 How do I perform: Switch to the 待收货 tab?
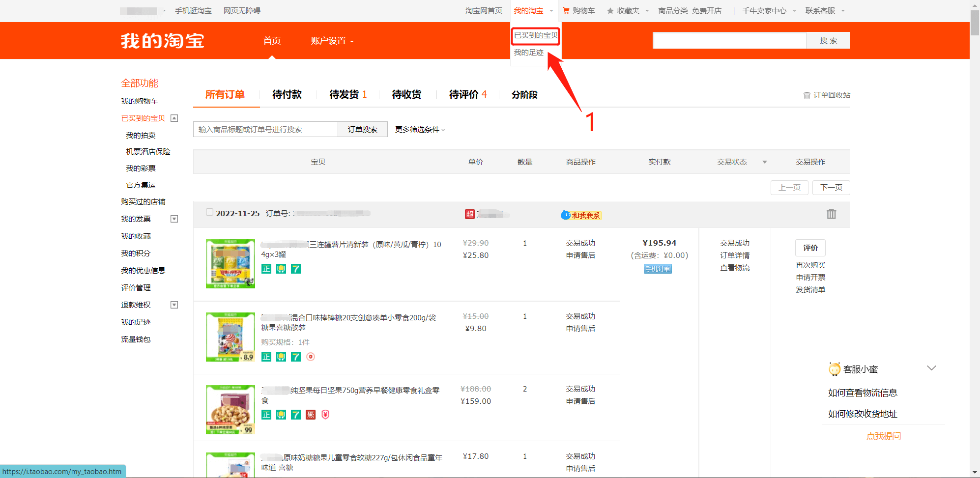(x=406, y=94)
